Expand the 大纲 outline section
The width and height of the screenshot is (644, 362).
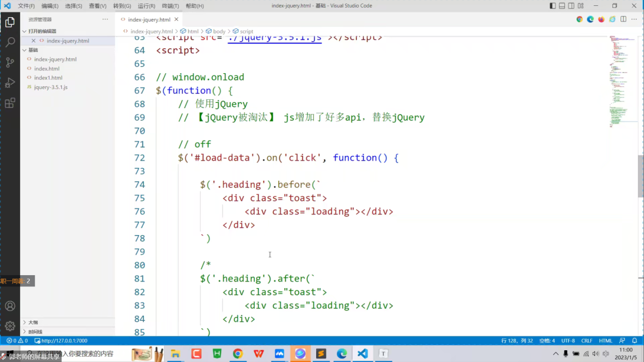coord(68,322)
